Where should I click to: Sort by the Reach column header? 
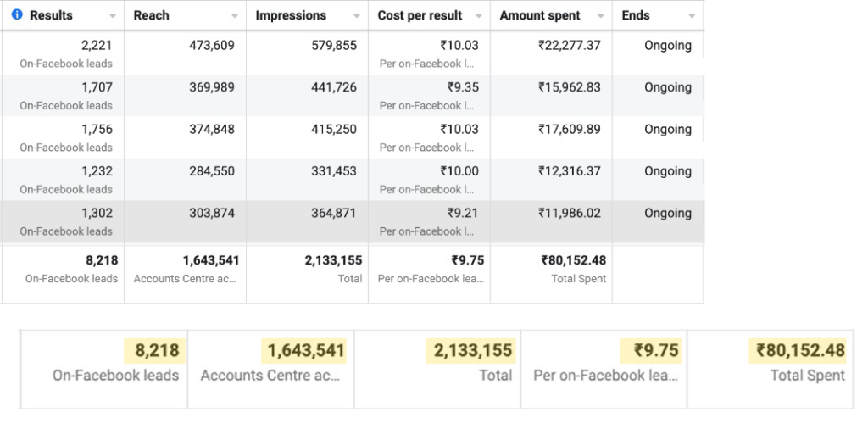tap(152, 15)
